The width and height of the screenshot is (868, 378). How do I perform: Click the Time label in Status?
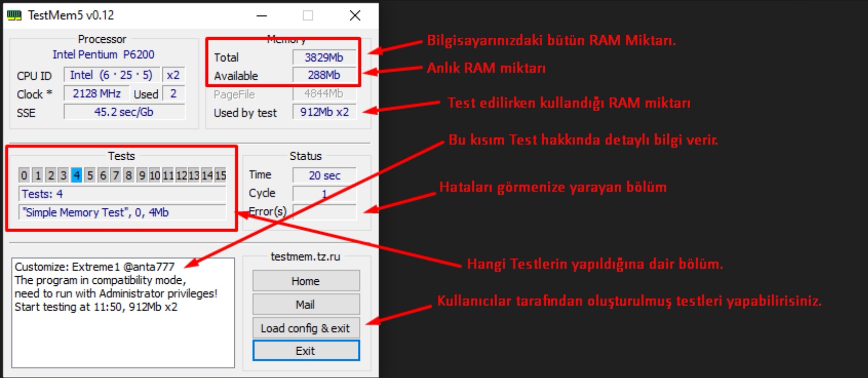point(260,175)
